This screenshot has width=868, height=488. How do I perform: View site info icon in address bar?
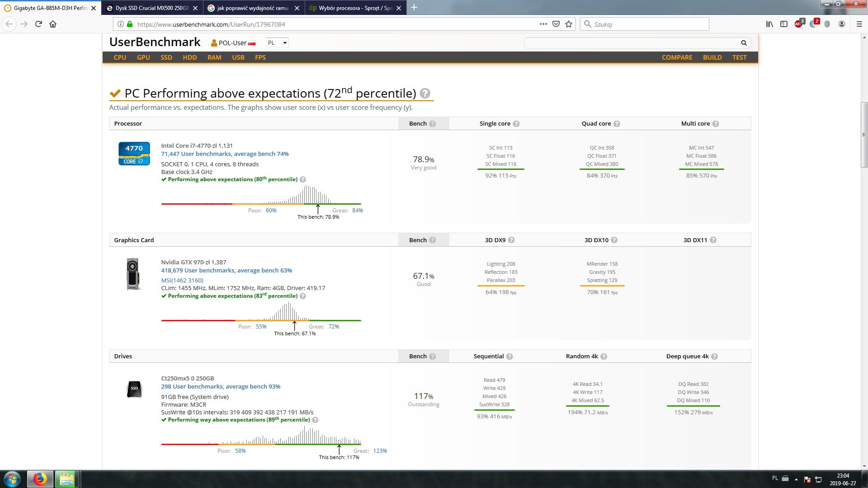(121, 24)
